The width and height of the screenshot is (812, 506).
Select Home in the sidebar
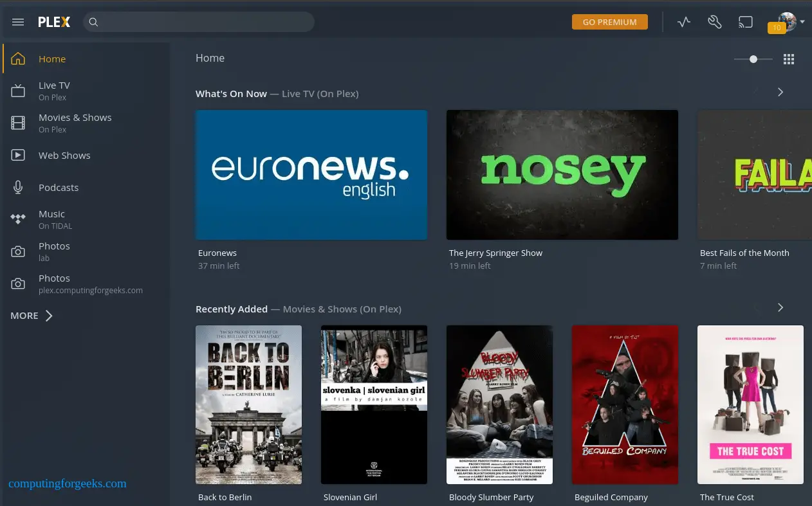(52, 59)
